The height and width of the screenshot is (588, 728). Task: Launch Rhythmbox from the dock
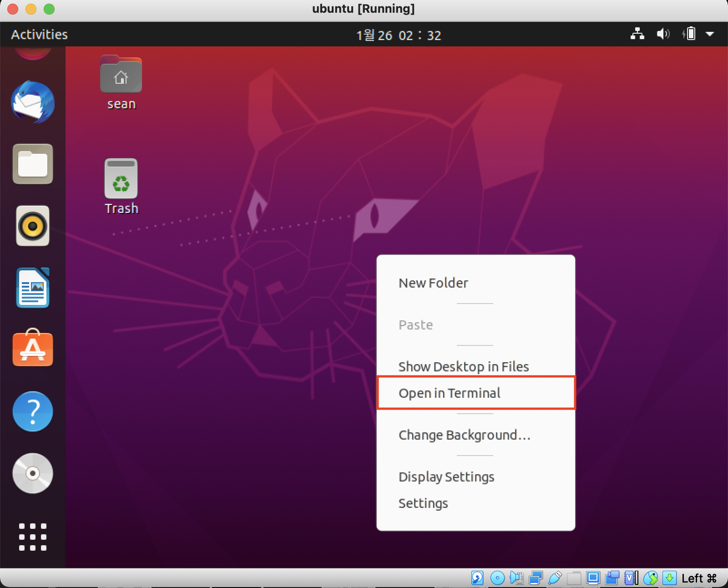pyautogui.click(x=33, y=226)
